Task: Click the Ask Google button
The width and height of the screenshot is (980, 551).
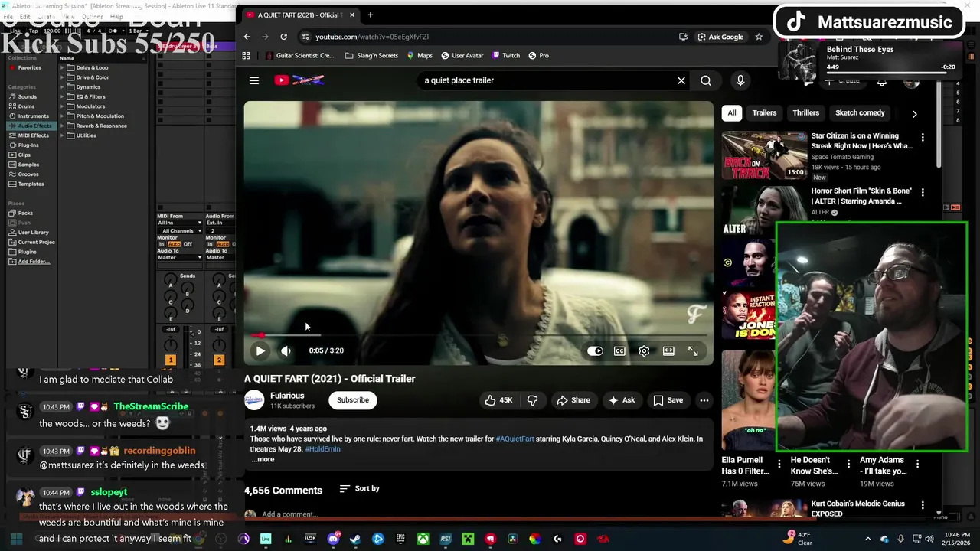Action: (x=720, y=37)
